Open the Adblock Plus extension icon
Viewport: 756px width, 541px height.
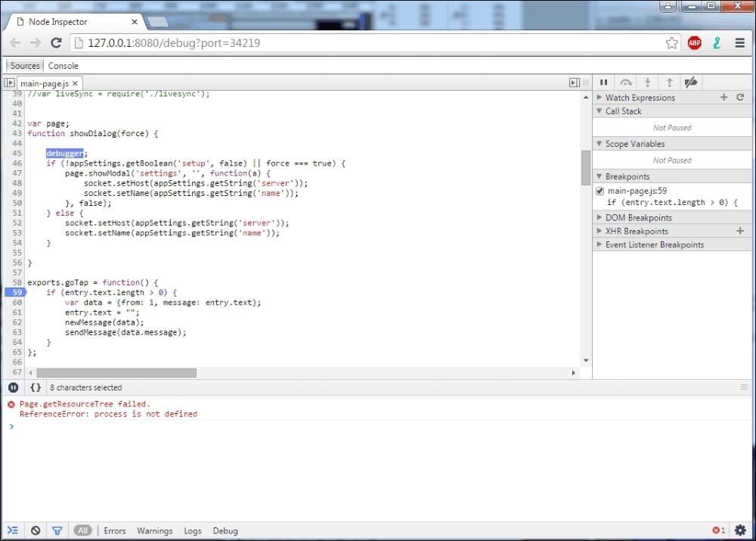pos(694,43)
